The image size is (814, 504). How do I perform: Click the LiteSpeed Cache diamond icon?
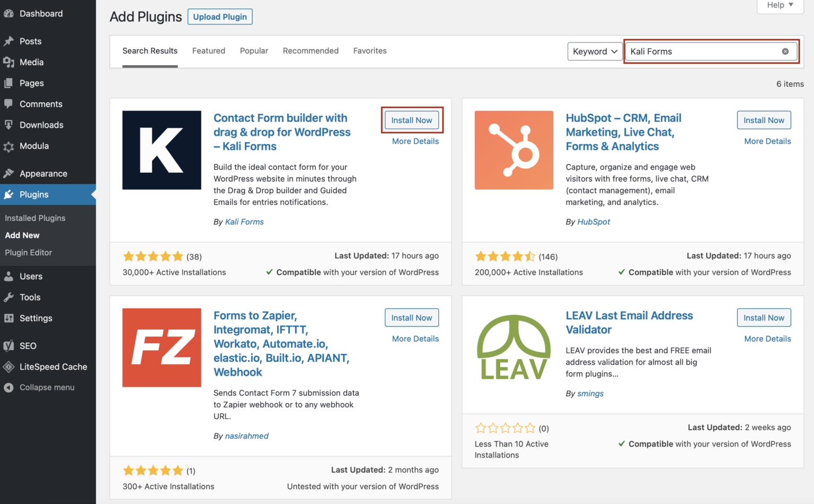(x=8, y=367)
